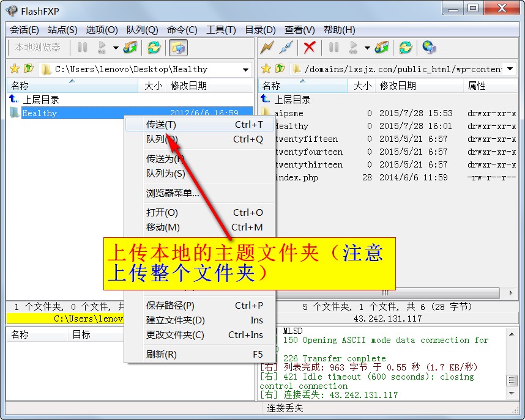Expand the remote path dropdown for /domains/1xsjz.com
This screenshot has width=525, height=420.
coord(510,69)
